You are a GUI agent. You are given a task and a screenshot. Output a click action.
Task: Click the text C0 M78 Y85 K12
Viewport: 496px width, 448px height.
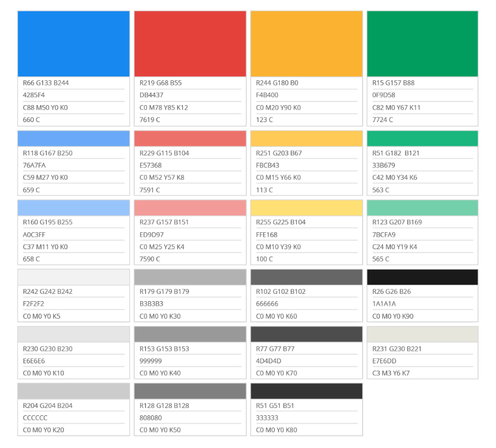click(164, 107)
